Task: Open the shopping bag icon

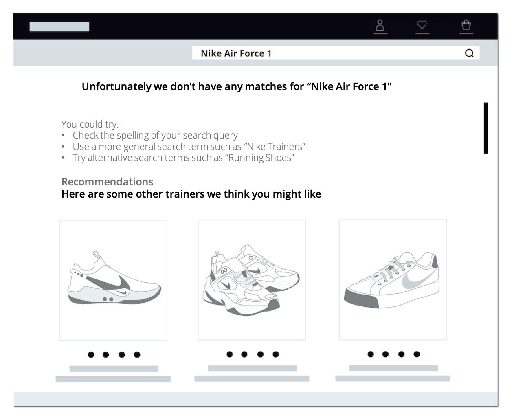Action: (466, 25)
